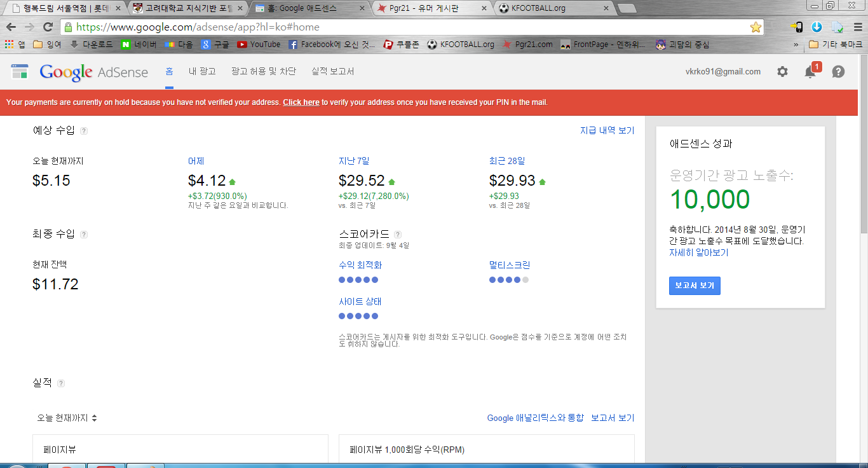The image size is (868, 468).
Task: Click the $5.15 today's earnings value
Action: [x=51, y=181]
